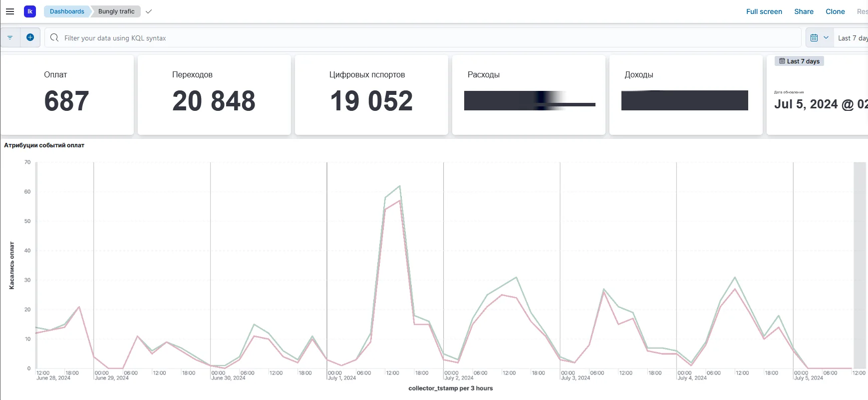Screen dimensions: 868x400
Task: Click the search magnifier icon
Action: 54,38
